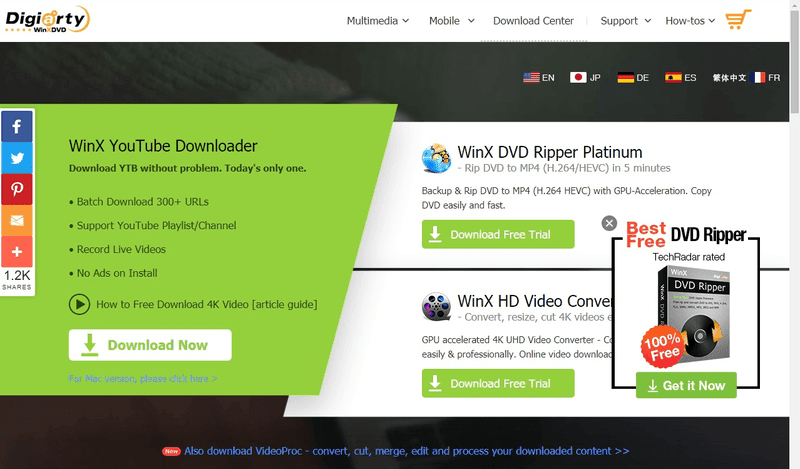Click the DVD Ripper product box image
800x469 pixels.
(x=694, y=313)
